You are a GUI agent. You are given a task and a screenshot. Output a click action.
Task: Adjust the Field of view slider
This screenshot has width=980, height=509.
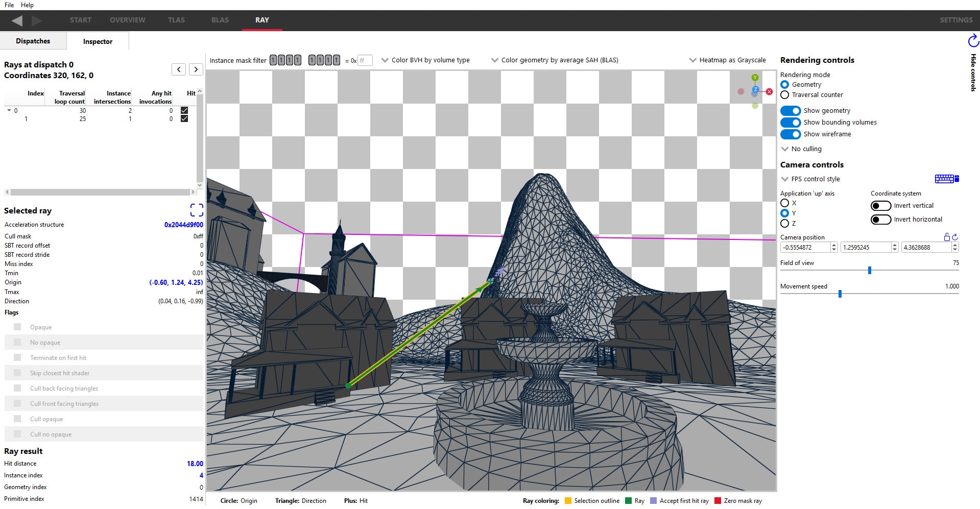(x=869, y=270)
